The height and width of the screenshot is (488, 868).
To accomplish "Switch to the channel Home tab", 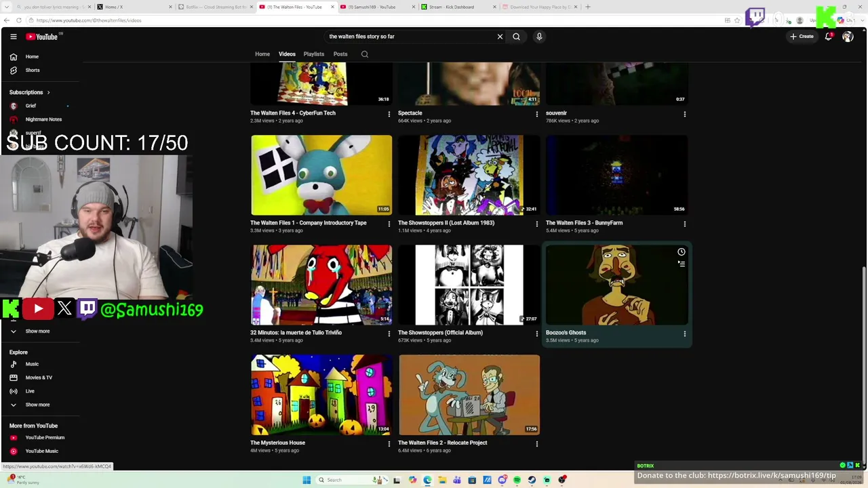I will point(262,54).
